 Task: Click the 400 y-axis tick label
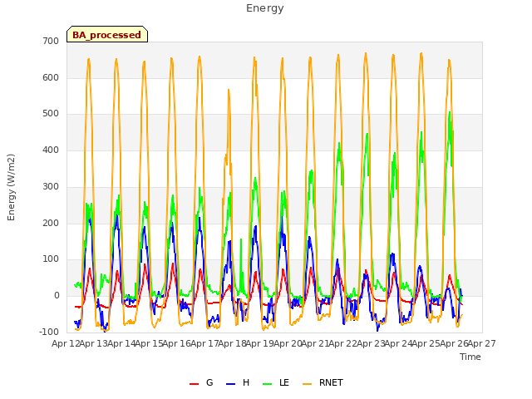point(51,150)
